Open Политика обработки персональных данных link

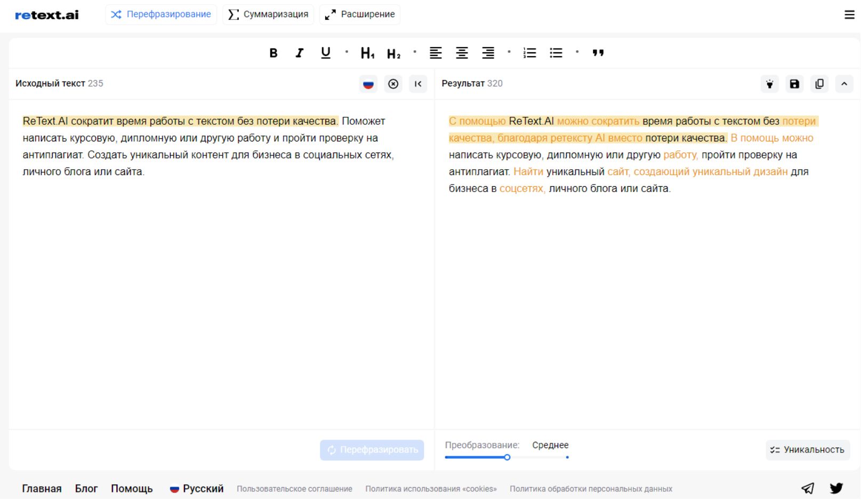point(591,489)
